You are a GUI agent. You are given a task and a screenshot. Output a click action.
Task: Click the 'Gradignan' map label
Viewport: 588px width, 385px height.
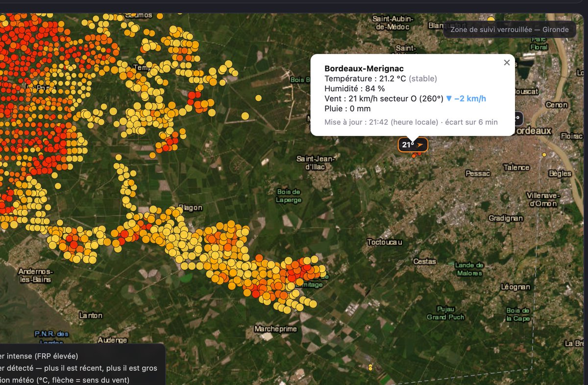tap(506, 218)
